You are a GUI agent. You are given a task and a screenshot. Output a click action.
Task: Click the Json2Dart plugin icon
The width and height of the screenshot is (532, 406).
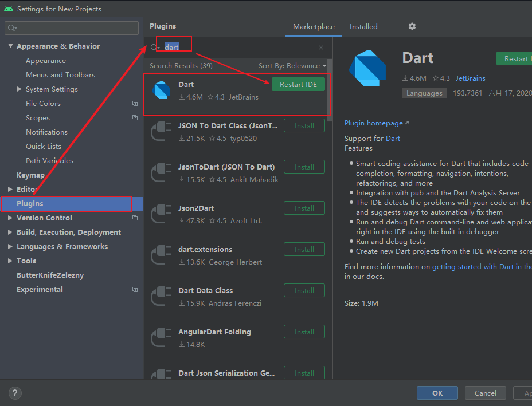tap(161, 214)
